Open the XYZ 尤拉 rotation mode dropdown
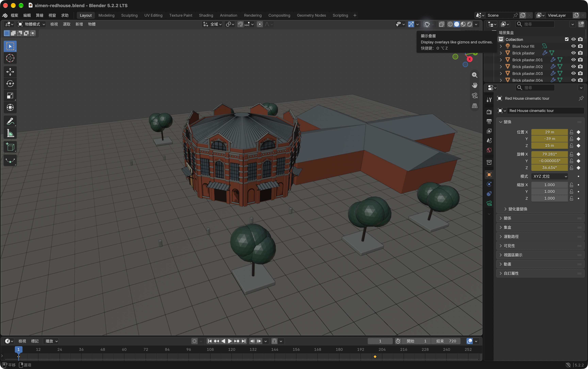The image size is (588, 369). (550, 176)
